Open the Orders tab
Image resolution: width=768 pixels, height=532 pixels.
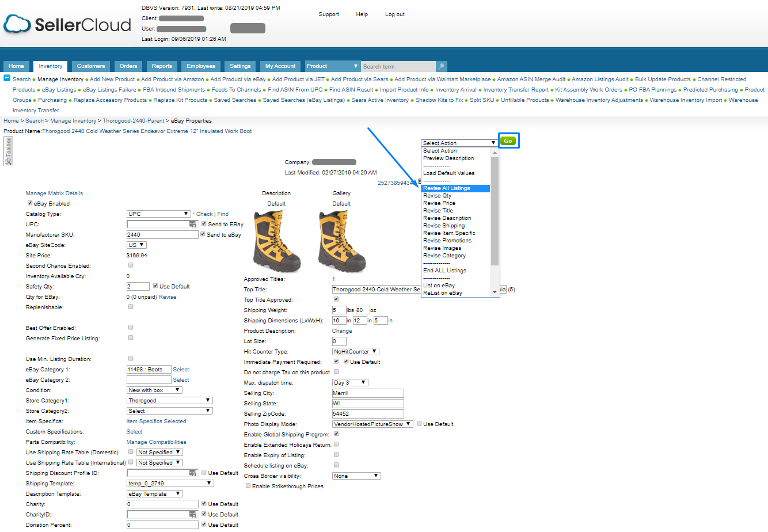tap(128, 66)
